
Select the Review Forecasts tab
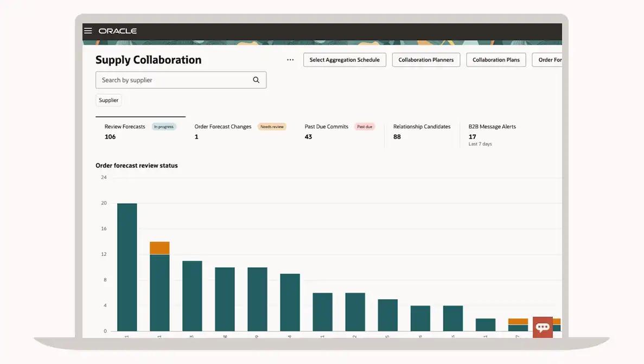(x=125, y=127)
